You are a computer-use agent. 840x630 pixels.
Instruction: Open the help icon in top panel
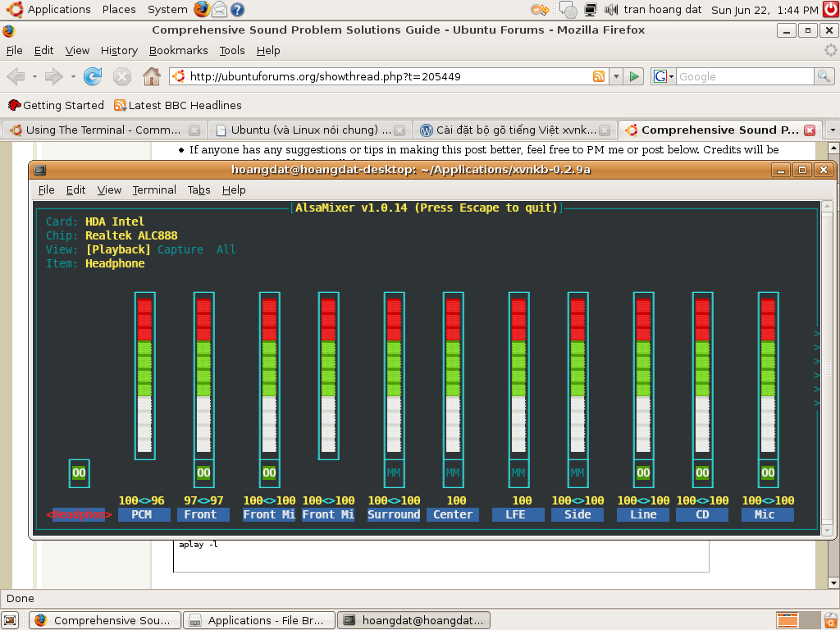click(237, 9)
